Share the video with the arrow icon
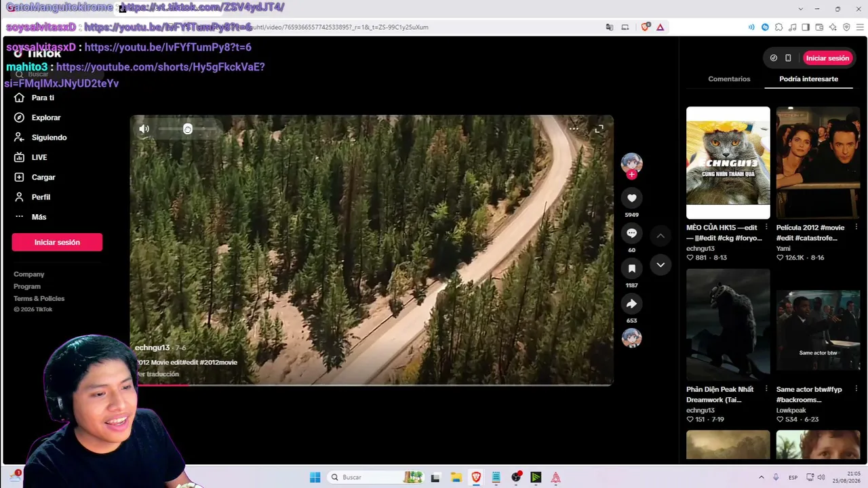 [631, 304]
